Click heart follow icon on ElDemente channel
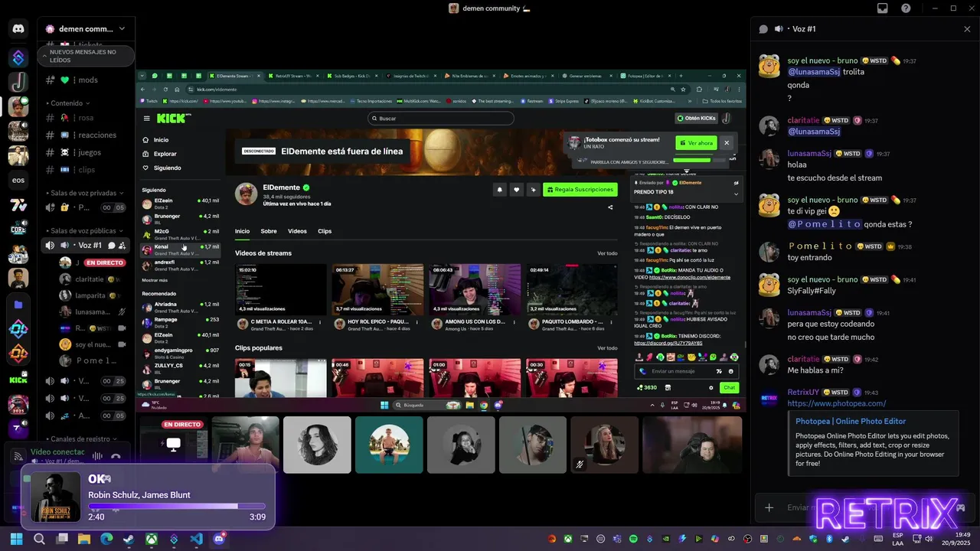The height and width of the screenshot is (551, 980). click(517, 190)
